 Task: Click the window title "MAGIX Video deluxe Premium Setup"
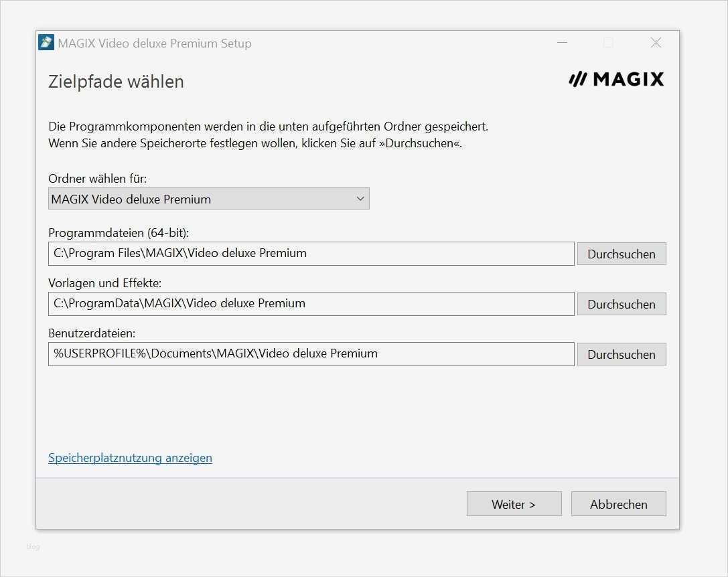tap(155, 44)
